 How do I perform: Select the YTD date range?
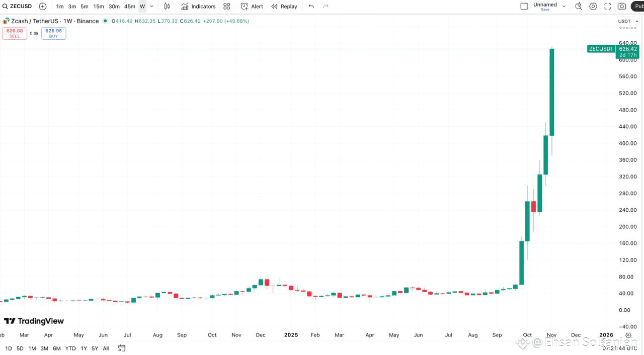(70, 348)
